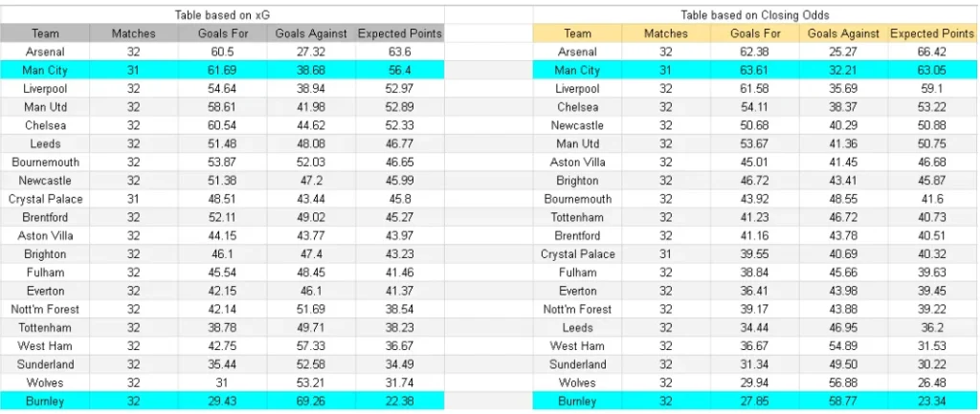The width and height of the screenshot is (980, 414).
Task: Select Leeds in the xG table
Action: 45,144
